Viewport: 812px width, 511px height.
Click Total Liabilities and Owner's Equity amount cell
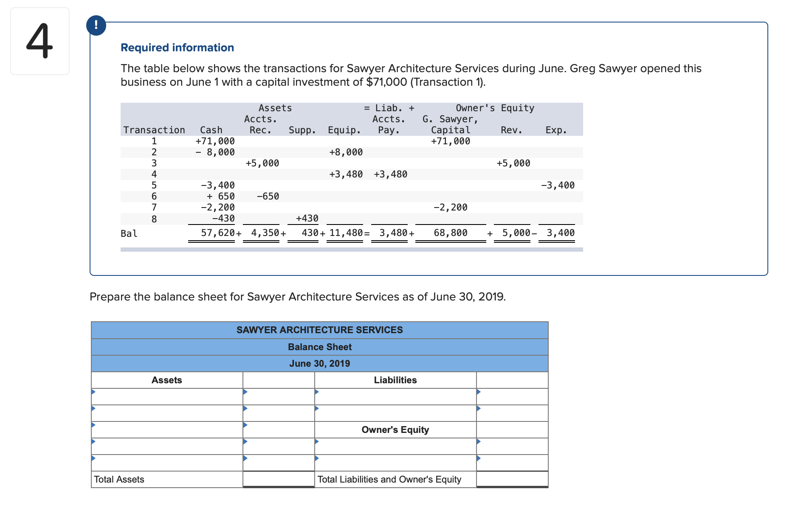click(x=512, y=480)
